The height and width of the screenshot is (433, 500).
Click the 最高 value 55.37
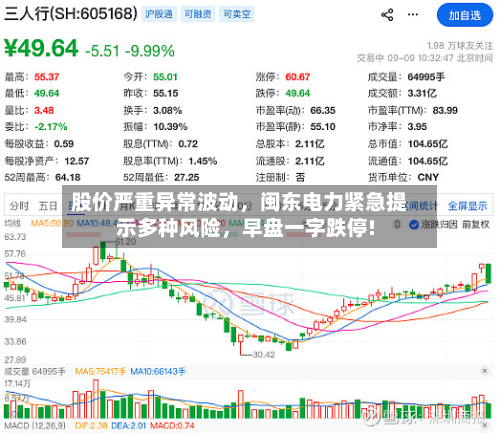[x=47, y=77]
